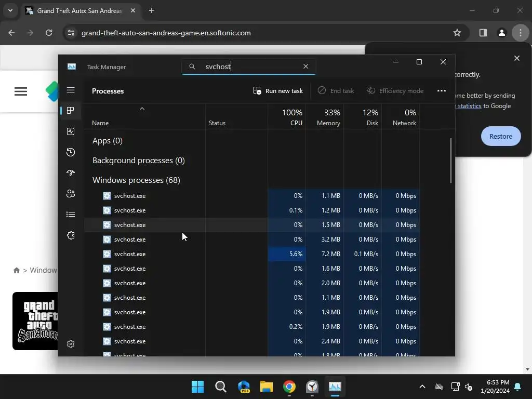The image size is (532, 399).
Task: Select svchost.exe row with 2.4 MB memory
Action: (252, 341)
